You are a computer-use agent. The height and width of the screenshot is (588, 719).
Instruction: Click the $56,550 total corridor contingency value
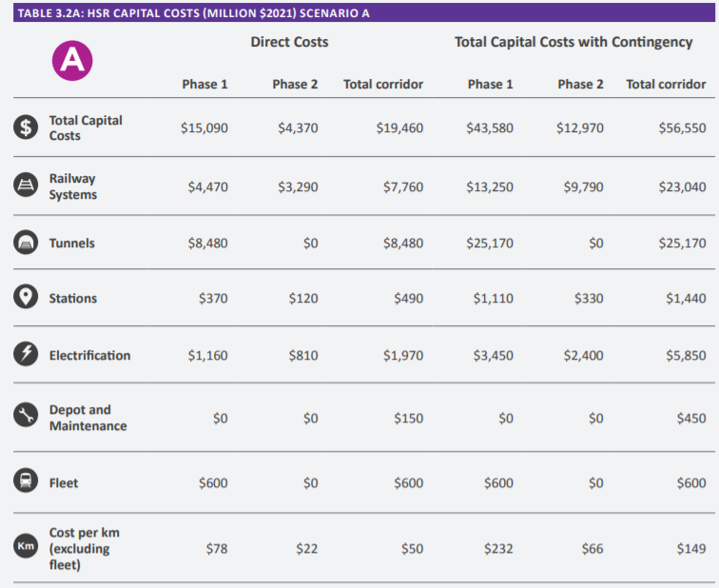pyautogui.click(x=682, y=128)
